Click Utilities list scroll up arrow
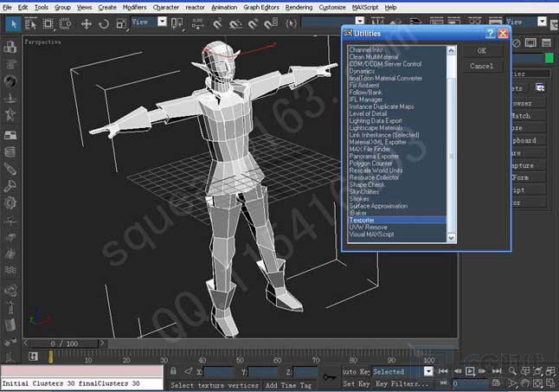 click(x=451, y=51)
